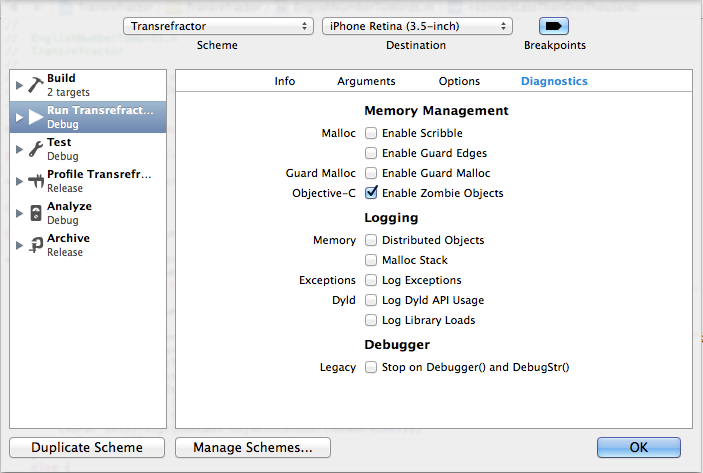Enable Guard Malloc checkbox
Image resolution: width=703 pixels, height=473 pixels.
[x=371, y=173]
